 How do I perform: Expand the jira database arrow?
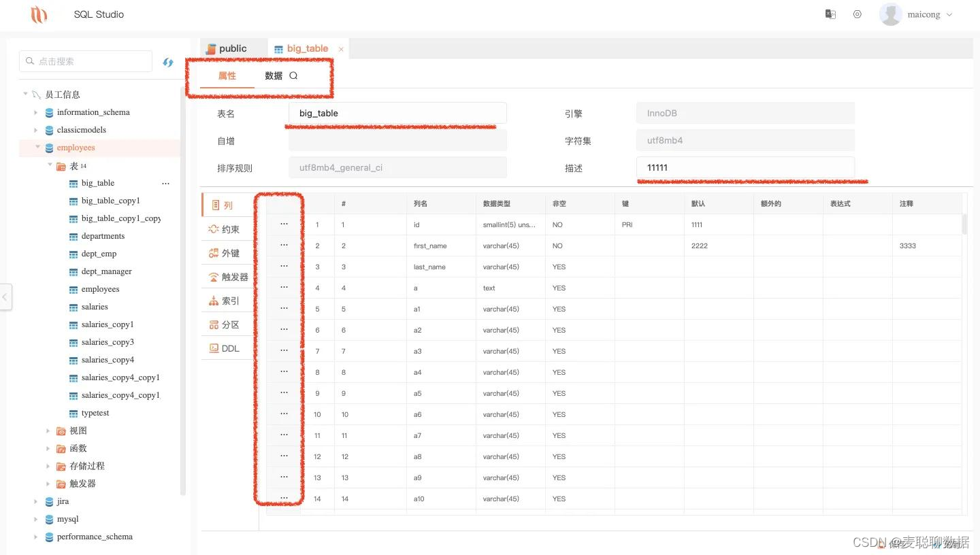coord(36,501)
